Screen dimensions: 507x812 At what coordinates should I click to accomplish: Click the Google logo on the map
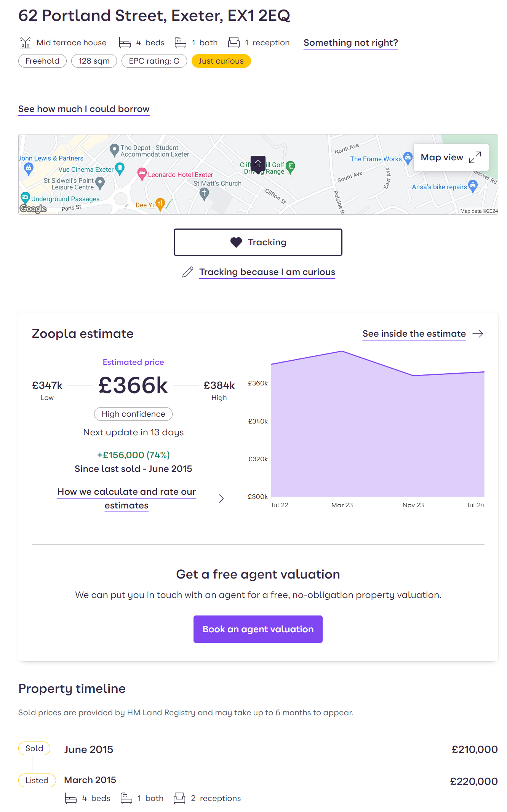click(33, 209)
